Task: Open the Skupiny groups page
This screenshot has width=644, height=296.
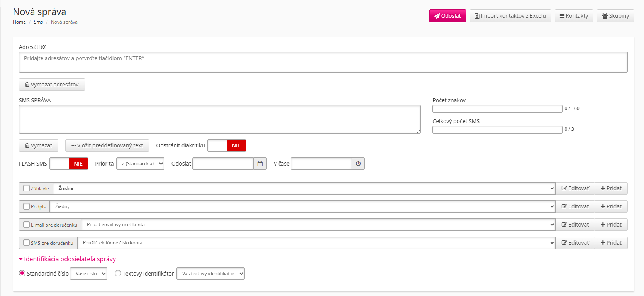Action: click(615, 16)
